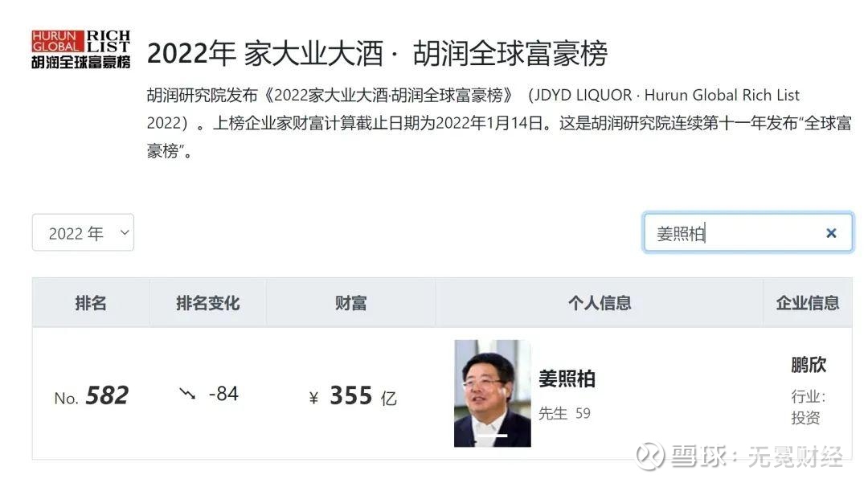This screenshot has height=483, width=868.
Task: Open the 2022 年 year dropdown
Action: (83, 232)
